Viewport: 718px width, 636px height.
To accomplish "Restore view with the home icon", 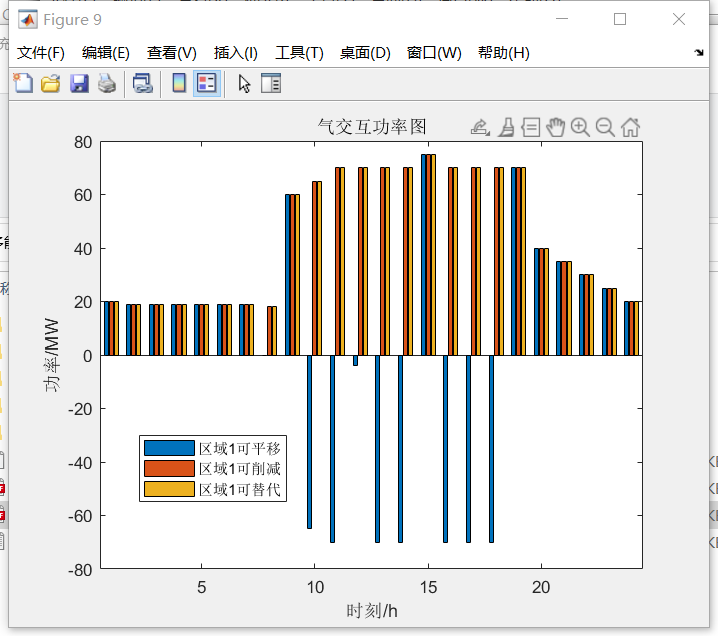I will pos(631,127).
